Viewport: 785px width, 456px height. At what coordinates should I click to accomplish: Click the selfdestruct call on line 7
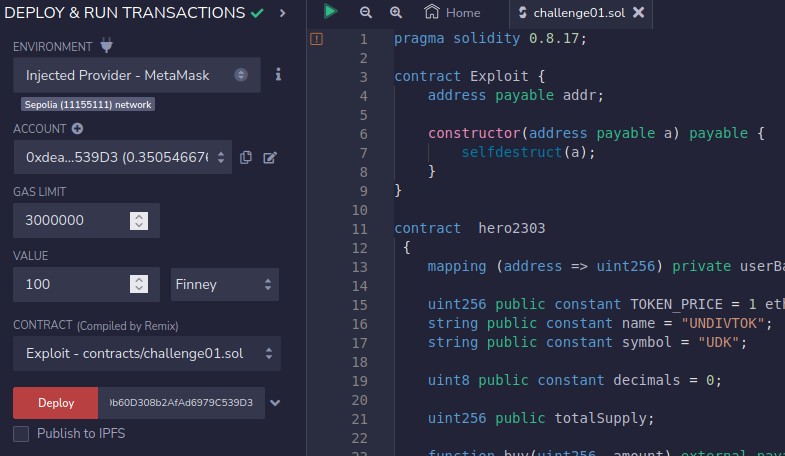point(511,152)
